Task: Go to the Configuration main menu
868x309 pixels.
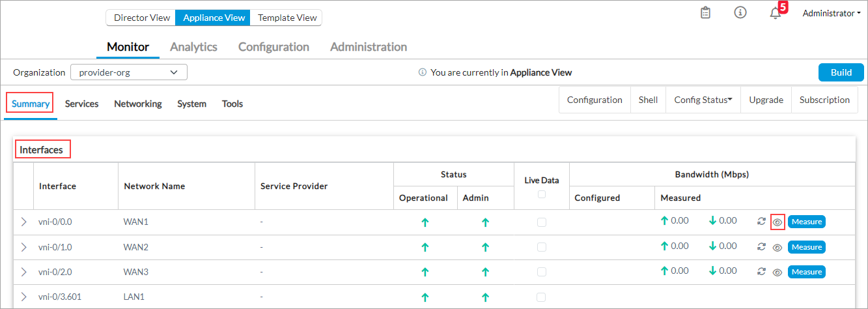Action: (273, 47)
